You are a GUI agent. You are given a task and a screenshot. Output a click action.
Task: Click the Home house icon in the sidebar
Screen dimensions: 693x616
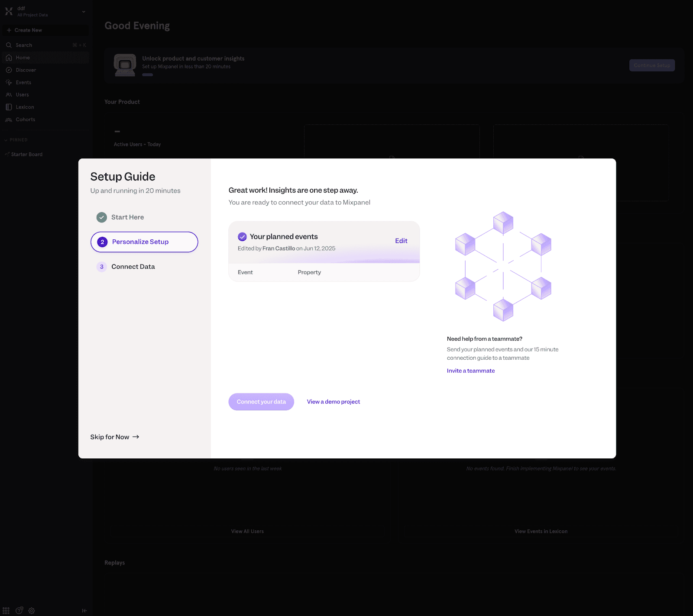(x=9, y=58)
